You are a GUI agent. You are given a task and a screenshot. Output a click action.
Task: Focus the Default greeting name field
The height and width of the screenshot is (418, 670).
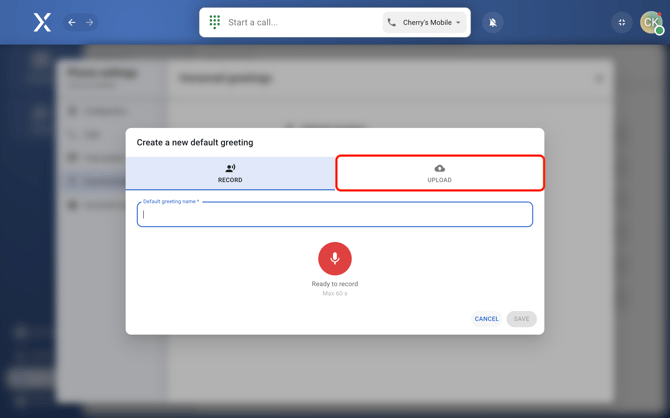335,214
